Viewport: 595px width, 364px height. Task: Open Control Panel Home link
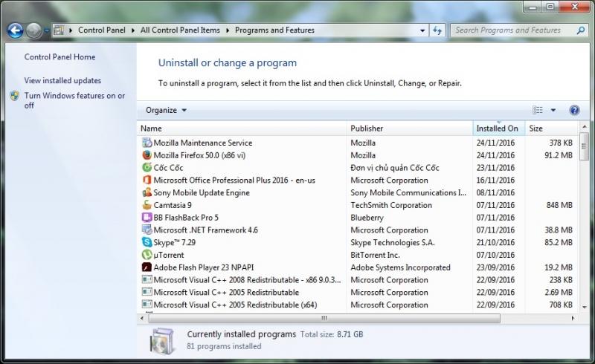point(59,57)
